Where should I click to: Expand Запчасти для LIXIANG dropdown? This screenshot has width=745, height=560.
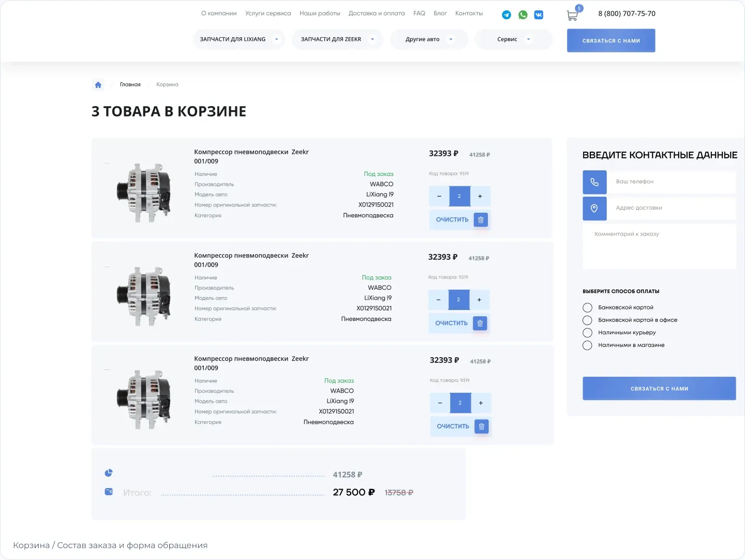pyautogui.click(x=239, y=39)
